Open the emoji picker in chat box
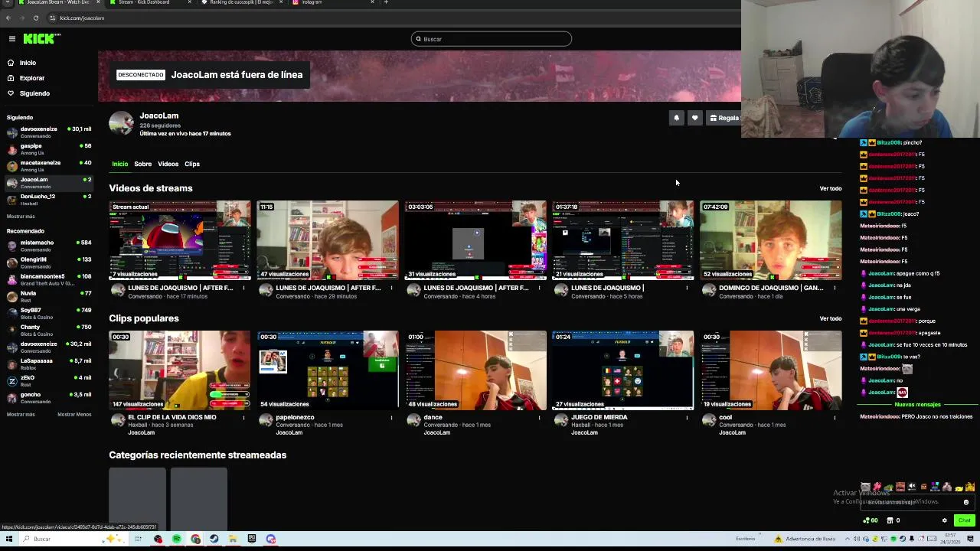Viewport: 980px width, 551px height. point(966,502)
